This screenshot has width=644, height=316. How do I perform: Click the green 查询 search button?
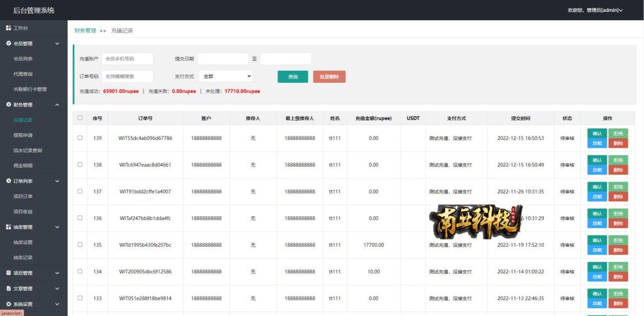(293, 77)
